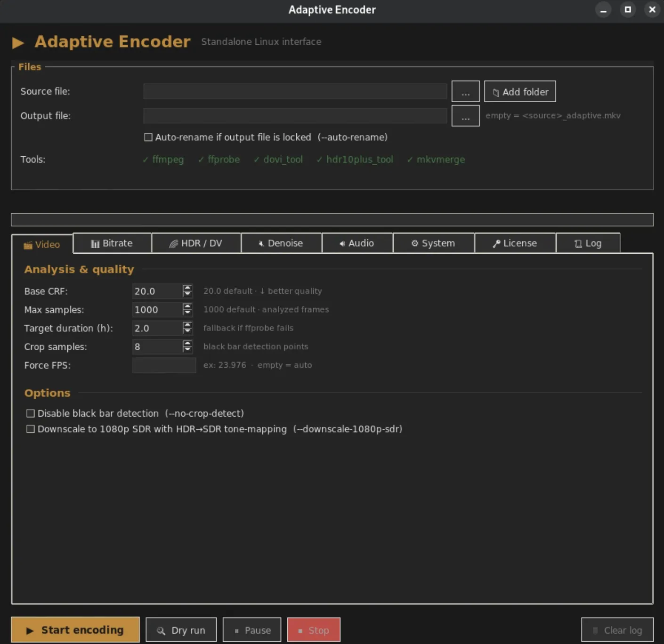Click the ffprobe tool status
Viewport: 664px width, 644px height.
coord(219,160)
